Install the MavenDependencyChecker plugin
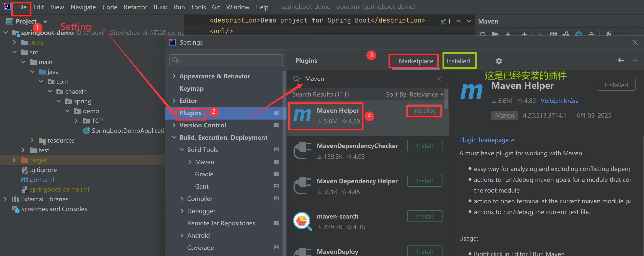Image resolution: width=644 pixels, height=256 pixels. [425, 146]
